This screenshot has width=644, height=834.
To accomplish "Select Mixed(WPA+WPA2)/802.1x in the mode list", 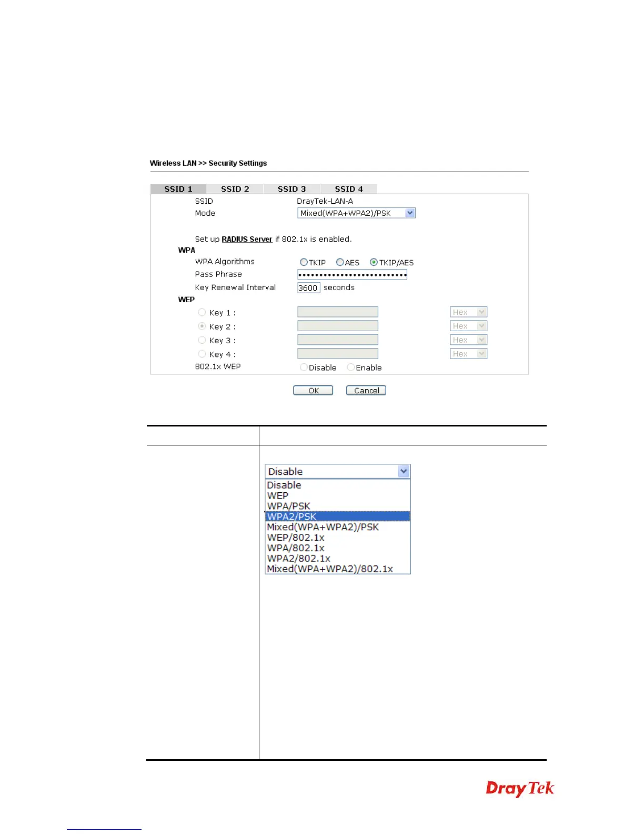I will pos(337,569).
